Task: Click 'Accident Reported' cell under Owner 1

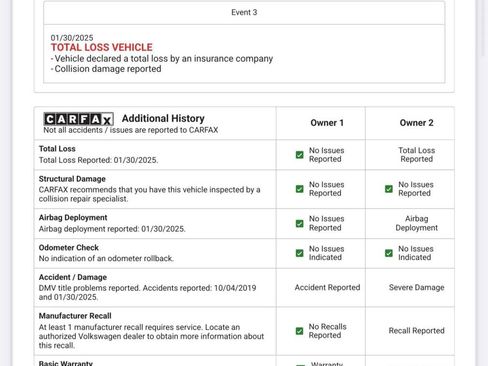Action: [327, 287]
